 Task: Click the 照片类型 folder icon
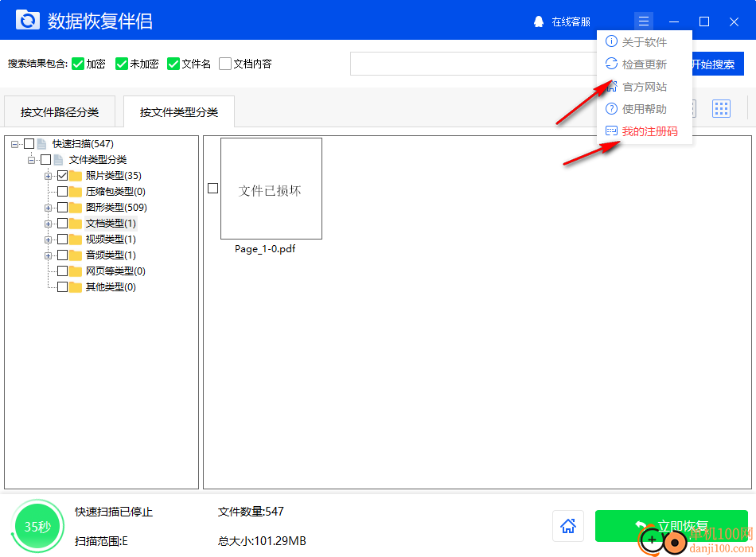pyautogui.click(x=76, y=175)
